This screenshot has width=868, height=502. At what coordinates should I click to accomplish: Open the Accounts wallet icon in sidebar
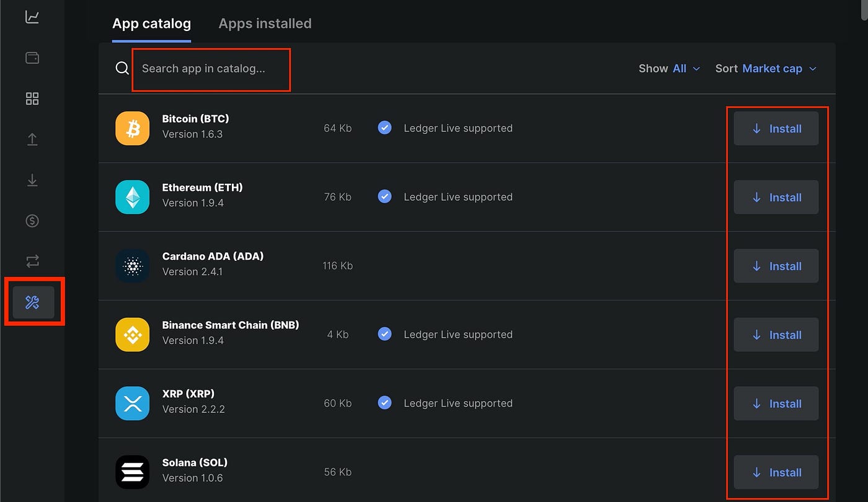point(32,58)
